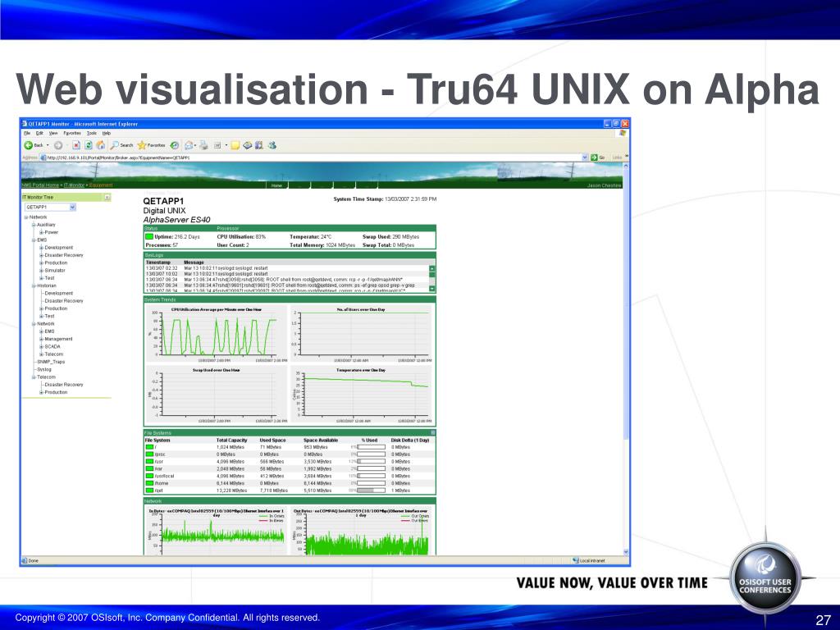Image resolution: width=840 pixels, height=630 pixels.
Task: Click the Stop page loading icon
Action: pos(76,145)
